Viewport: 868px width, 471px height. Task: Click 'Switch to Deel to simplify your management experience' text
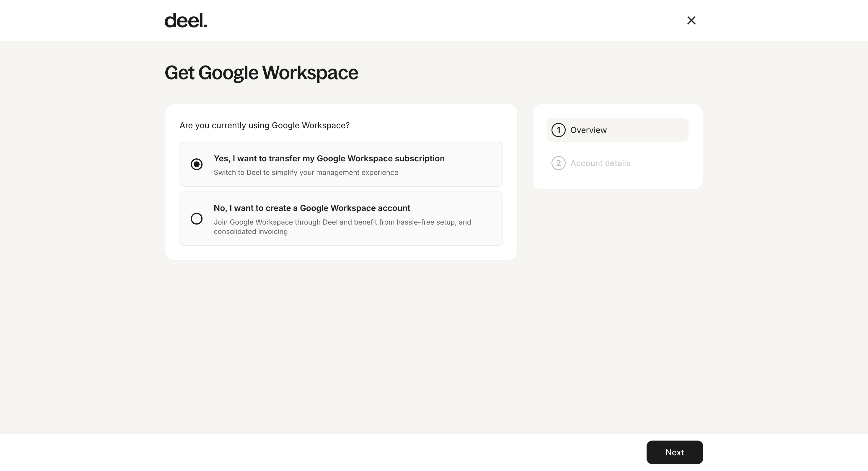(x=306, y=172)
